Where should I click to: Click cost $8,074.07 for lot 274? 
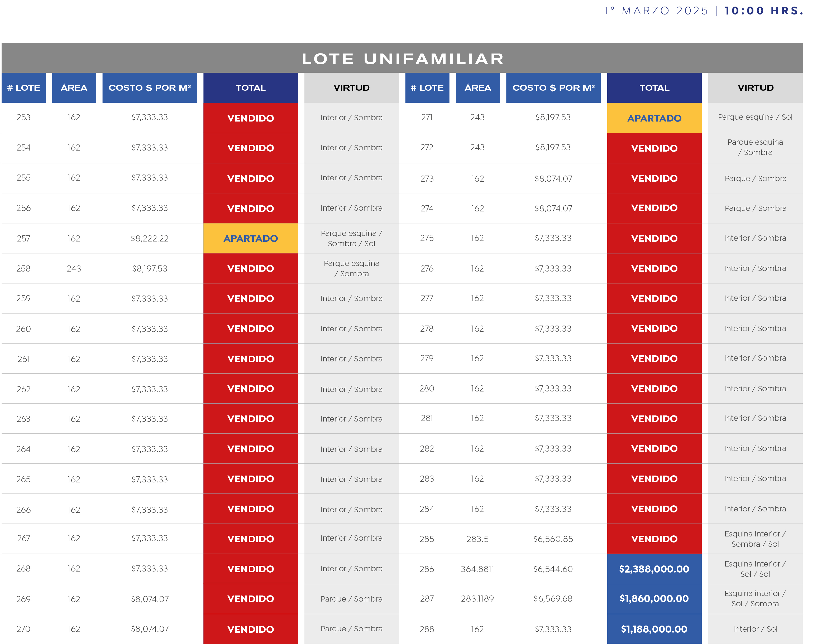click(x=553, y=209)
